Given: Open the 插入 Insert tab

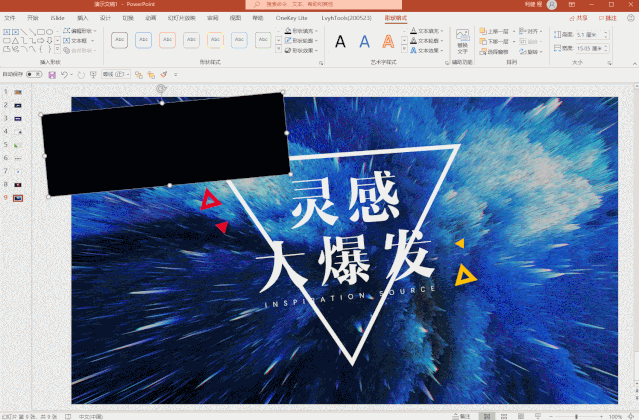Looking at the screenshot, I should tap(82, 18).
